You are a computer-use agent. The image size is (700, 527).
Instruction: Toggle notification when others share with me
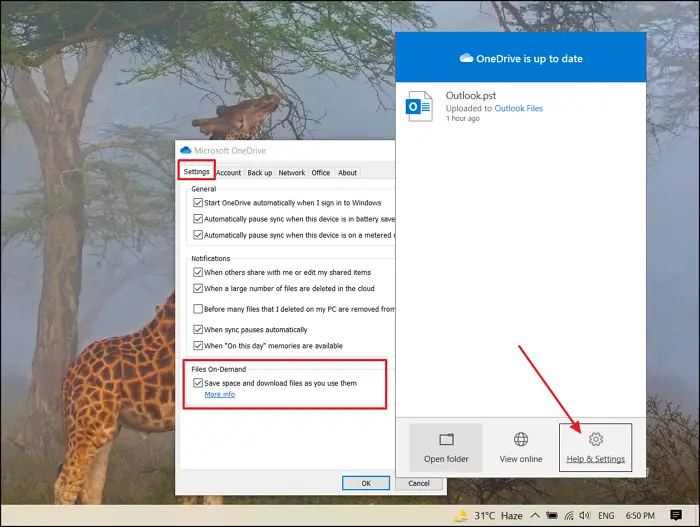198,272
